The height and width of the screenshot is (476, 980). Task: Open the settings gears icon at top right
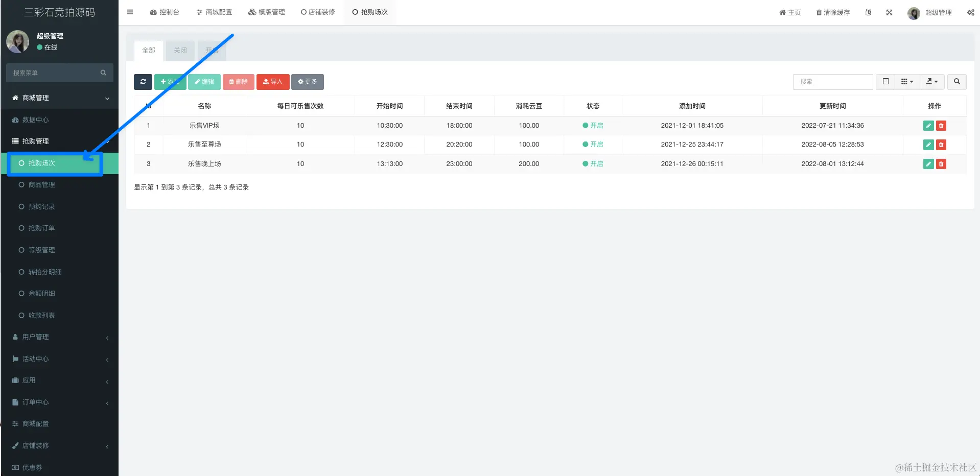point(970,12)
